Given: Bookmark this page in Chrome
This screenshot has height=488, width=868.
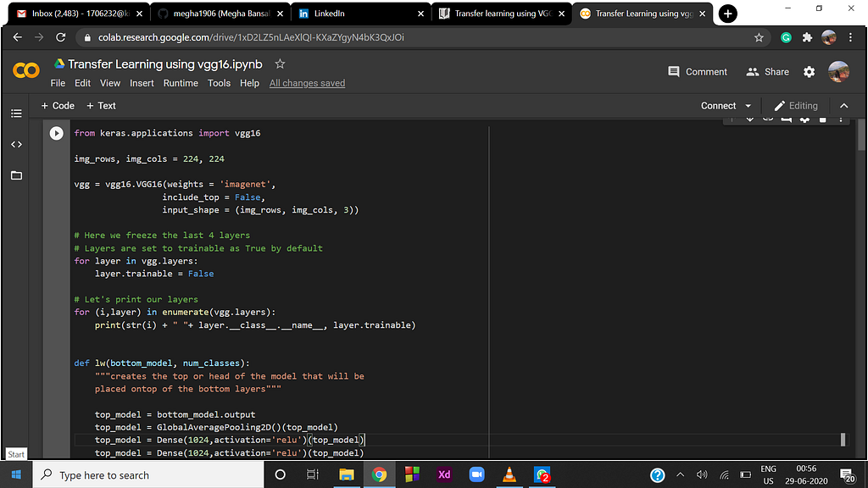Looking at the screenshot, I should 759,38.
